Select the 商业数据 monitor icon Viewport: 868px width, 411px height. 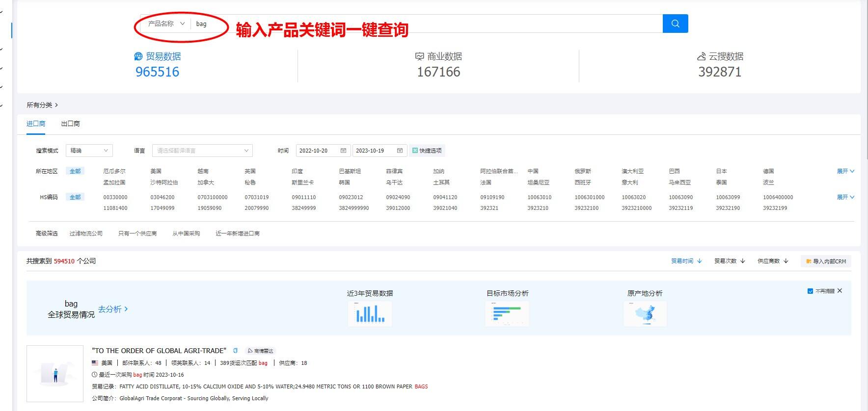tap(419, 56)
